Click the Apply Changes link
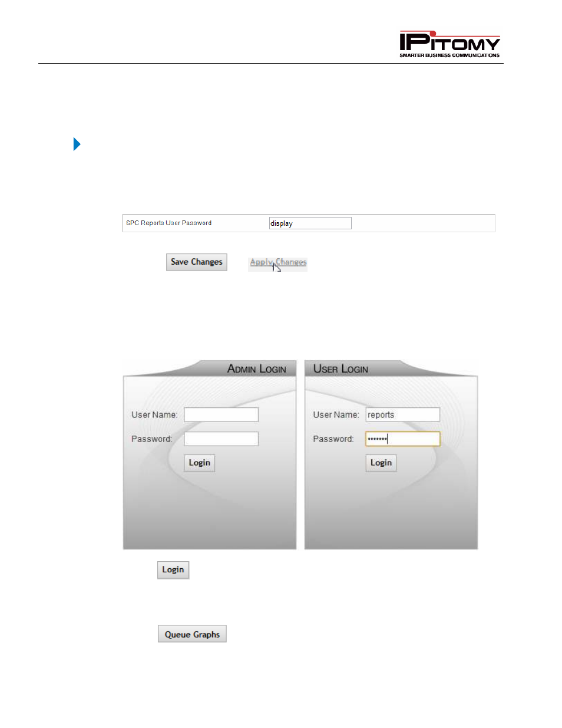This screenshot has width=562, height=728. 278,262
